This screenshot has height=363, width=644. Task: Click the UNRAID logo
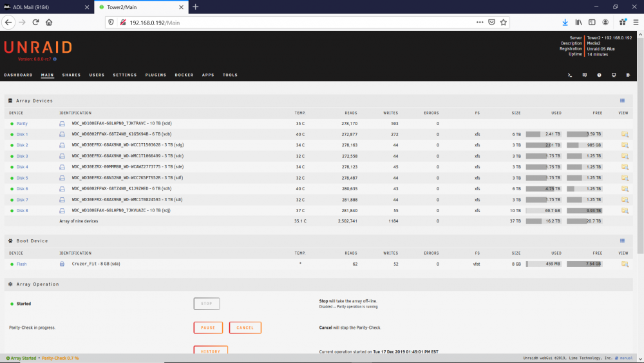[x=38, y=47]
